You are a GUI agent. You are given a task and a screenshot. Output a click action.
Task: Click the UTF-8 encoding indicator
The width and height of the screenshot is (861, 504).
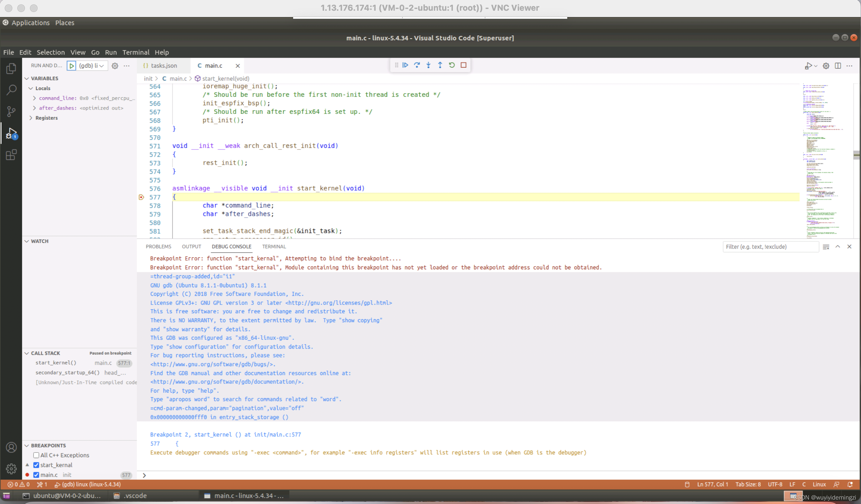tap(775, 484)
